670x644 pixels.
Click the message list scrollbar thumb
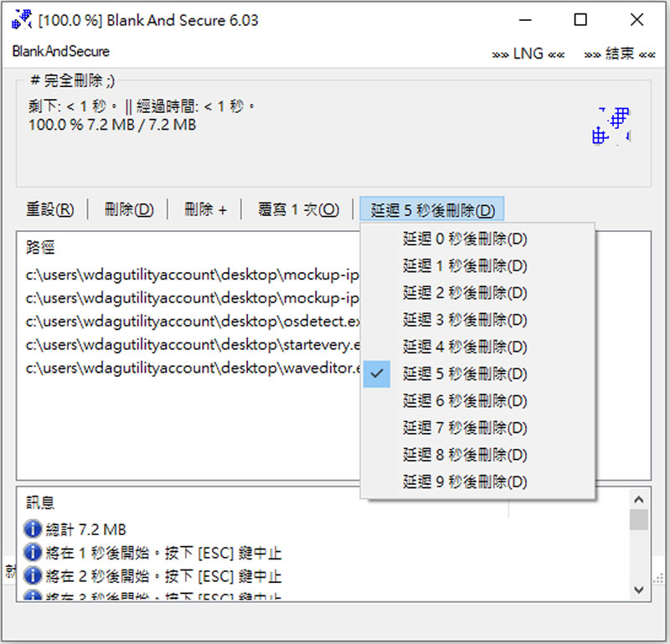(639, 520)
